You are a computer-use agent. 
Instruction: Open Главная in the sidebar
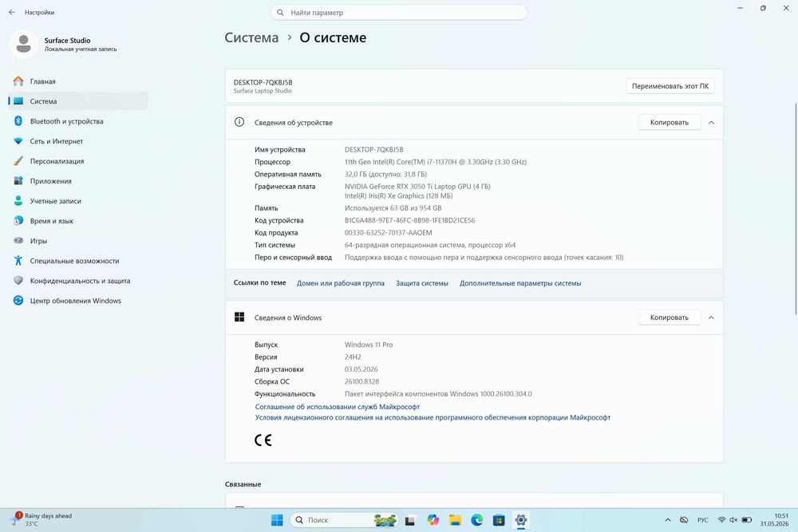pos(78,81)
